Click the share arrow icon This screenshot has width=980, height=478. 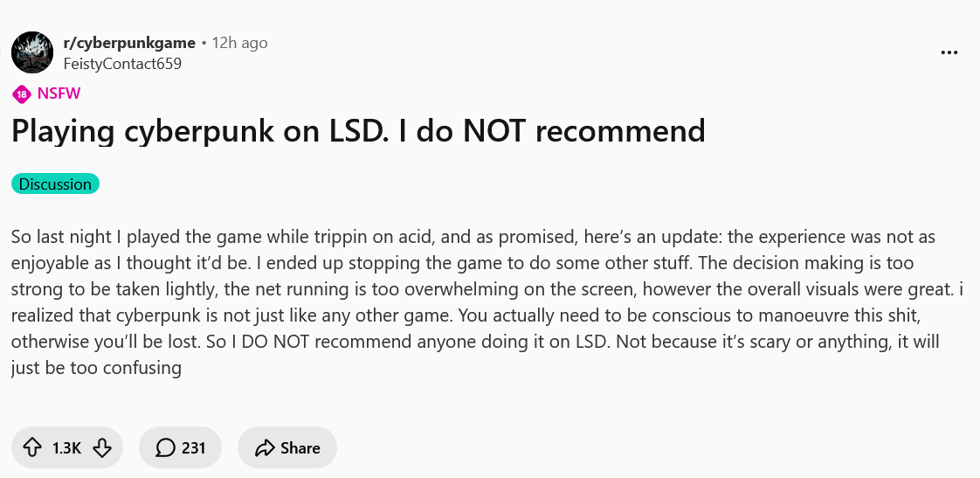click(265, 448)
